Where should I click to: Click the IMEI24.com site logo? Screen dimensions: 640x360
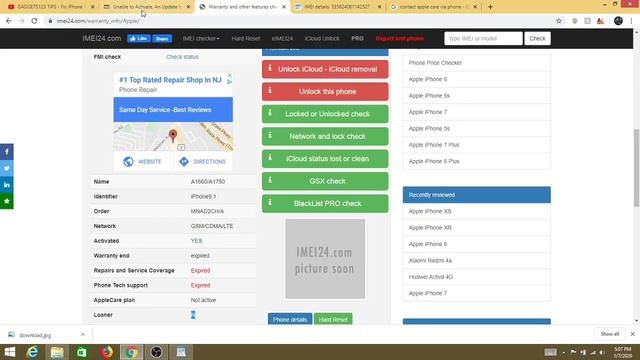point(102,38)
